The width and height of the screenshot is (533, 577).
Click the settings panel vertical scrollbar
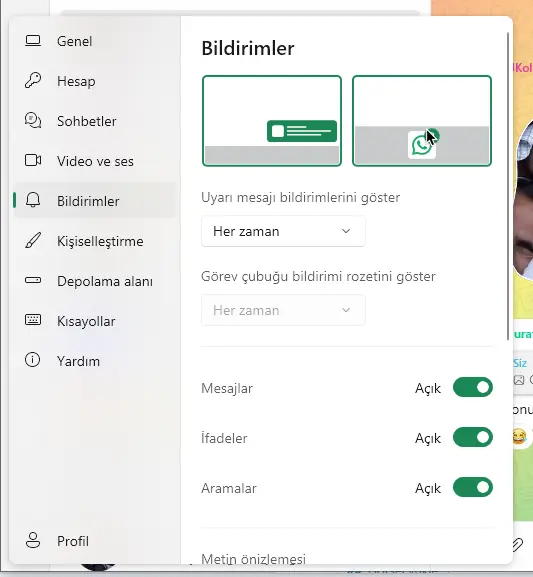[x=509, y=186]
